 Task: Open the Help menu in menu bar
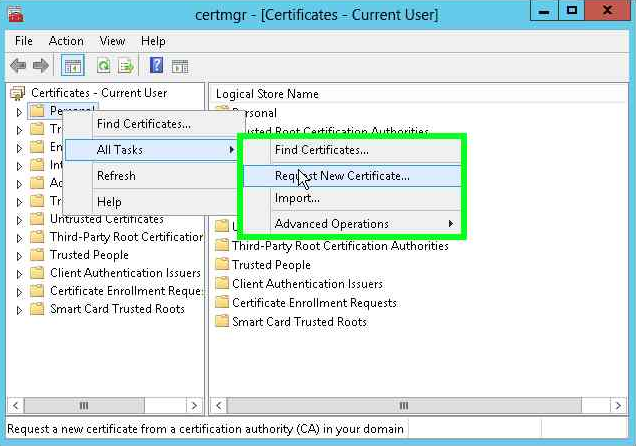tap(153, 41)
